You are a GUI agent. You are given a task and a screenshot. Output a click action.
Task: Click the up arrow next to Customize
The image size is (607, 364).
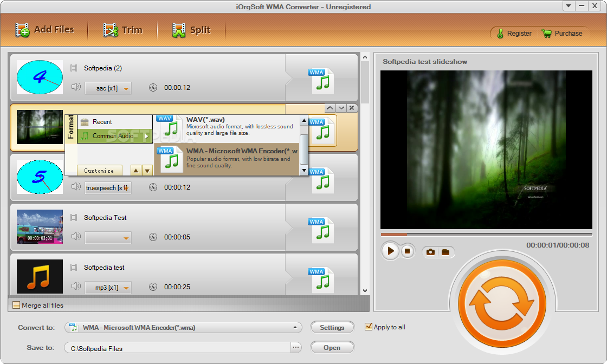tap(136, 171)
